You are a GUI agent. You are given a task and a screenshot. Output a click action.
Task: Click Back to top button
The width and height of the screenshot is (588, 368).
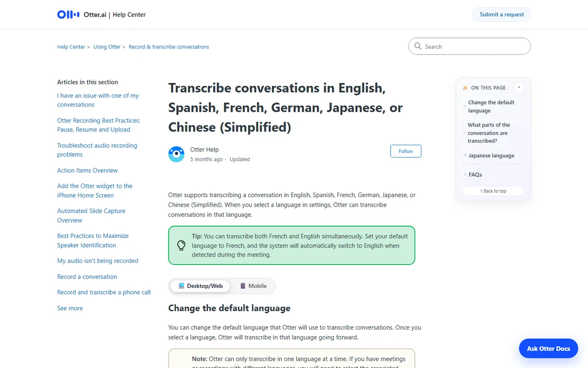pyautogui.click(x=493, y=191)
